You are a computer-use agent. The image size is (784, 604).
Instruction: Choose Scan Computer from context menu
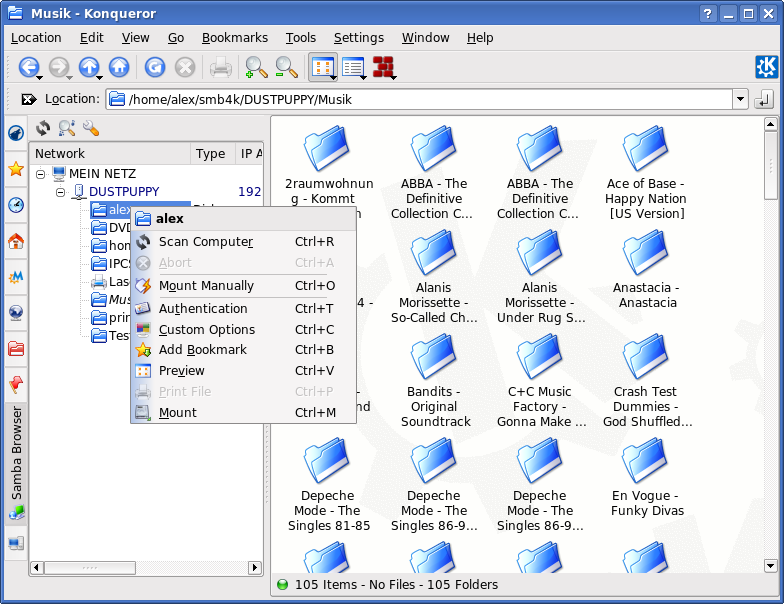pyautogui.click(x=244, y=242)
